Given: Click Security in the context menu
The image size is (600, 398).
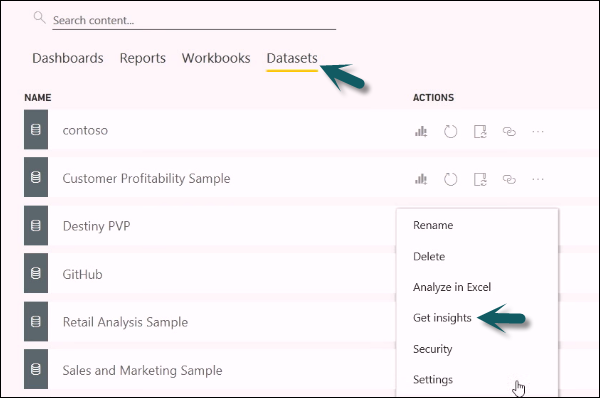Looking at the screenshot, I should point(432,349).
